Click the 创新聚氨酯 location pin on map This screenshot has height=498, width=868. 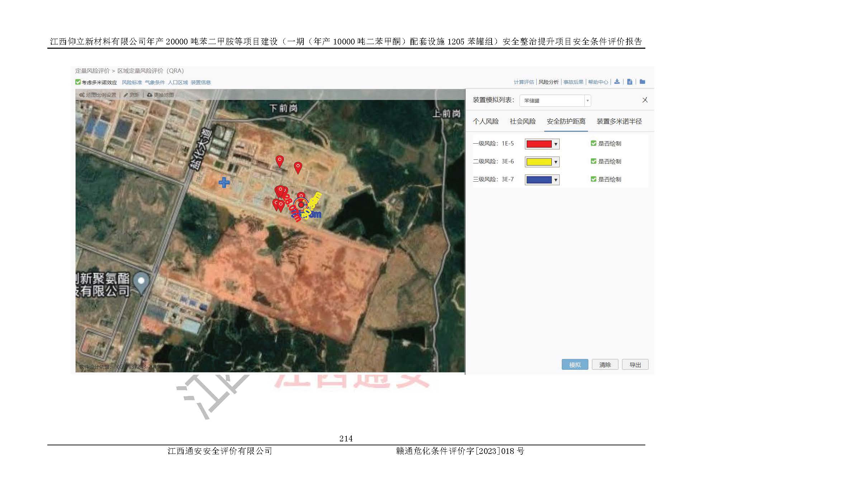click(x=141, y=282)
